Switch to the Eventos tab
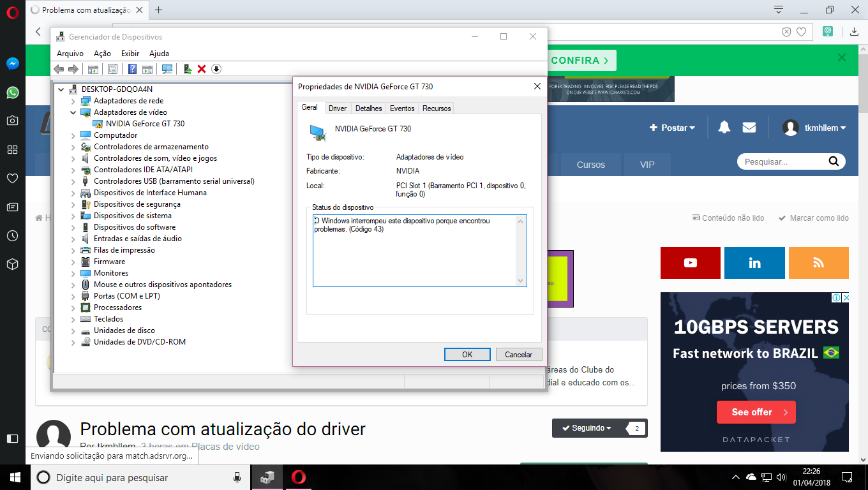868x490 pixels. pos(402,108)
